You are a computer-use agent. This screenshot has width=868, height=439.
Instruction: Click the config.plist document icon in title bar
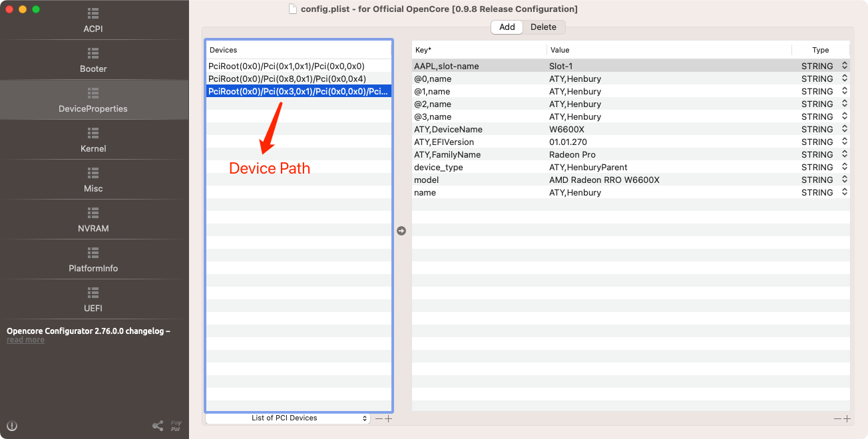(293, 9)
